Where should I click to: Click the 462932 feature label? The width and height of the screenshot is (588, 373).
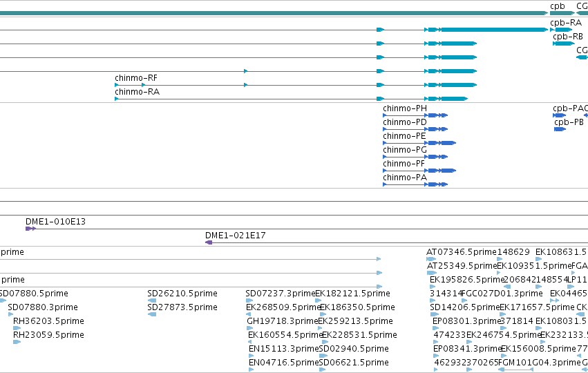[450, 363]
